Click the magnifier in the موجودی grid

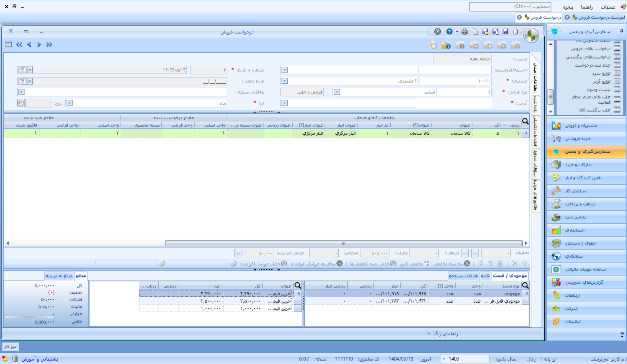click(525, 286)
